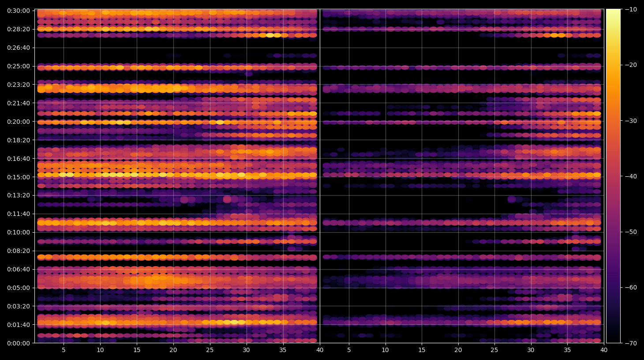
Task: Select x-axis label 40 ending right heatmap
Action: pos(604,350)
